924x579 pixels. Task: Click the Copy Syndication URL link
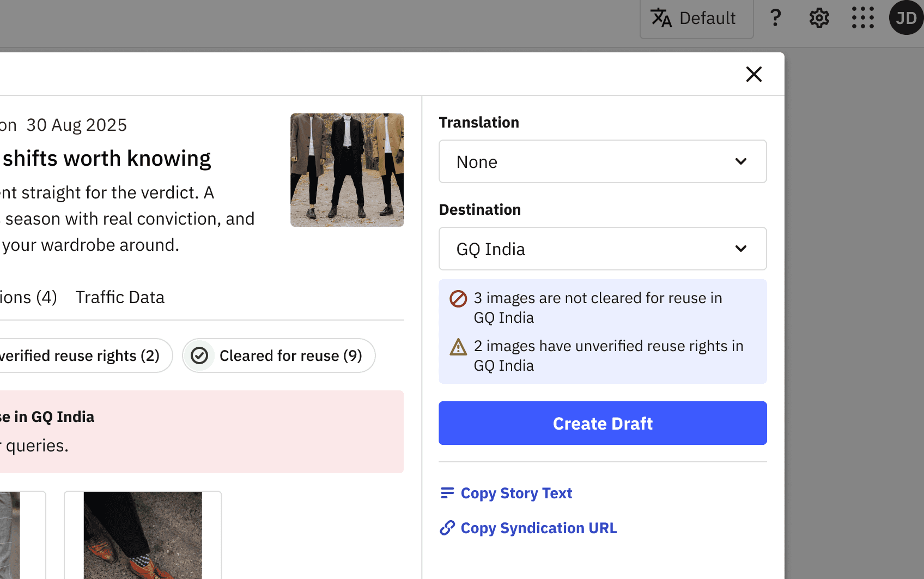click(x=528, y=528)
